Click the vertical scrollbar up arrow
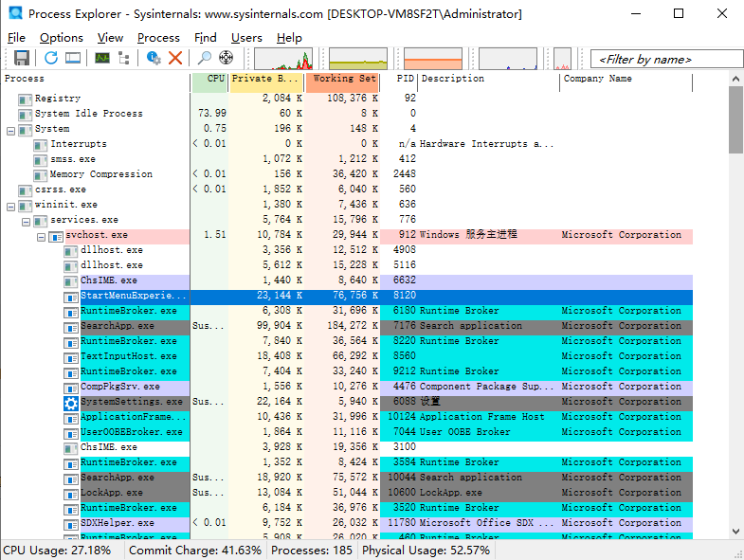Viewport: 744px width, 560px height. [x=735, y=79]
